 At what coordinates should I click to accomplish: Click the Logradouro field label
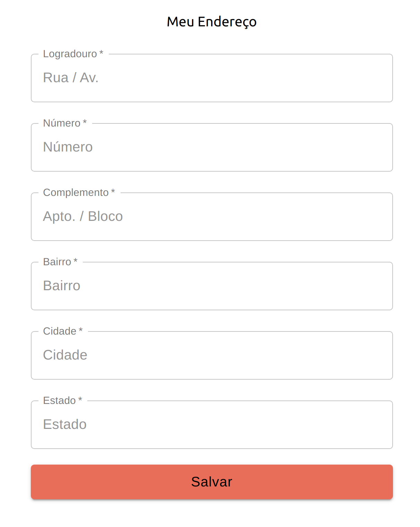[x=70, y=54]
